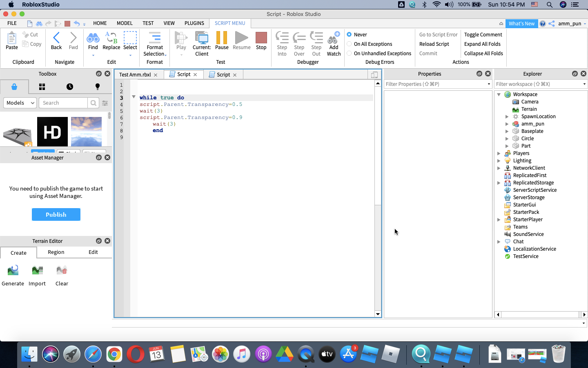Click the Cut button
This screenshot has height=368, width=588.
pyautogui.click(x=30, y=35)
